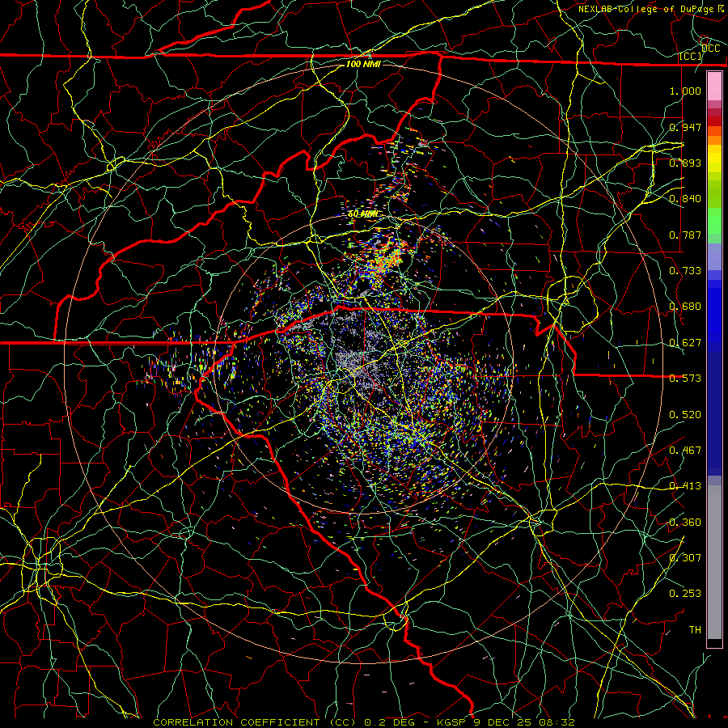This screenshot has height=728, width=728.
Task: Select the 0.733 legend value
Action: tap(685, 271)
